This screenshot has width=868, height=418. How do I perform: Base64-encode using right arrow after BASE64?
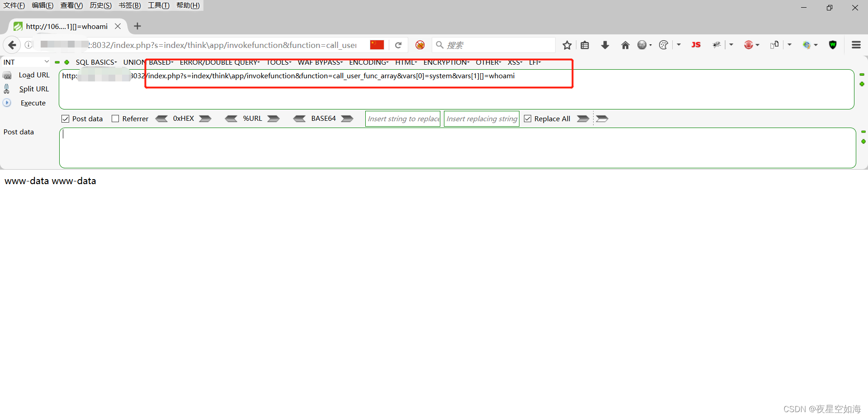[x=347, y=119]
